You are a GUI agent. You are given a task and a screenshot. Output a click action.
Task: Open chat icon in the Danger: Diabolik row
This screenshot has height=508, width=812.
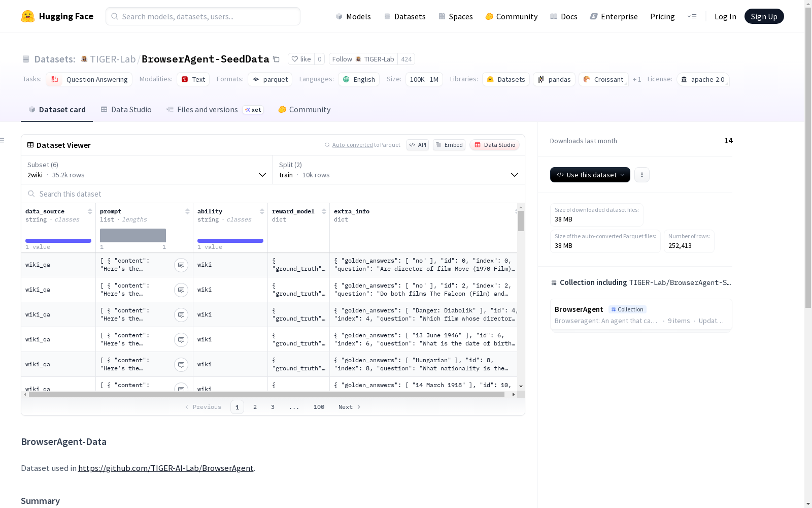(181, 315)
